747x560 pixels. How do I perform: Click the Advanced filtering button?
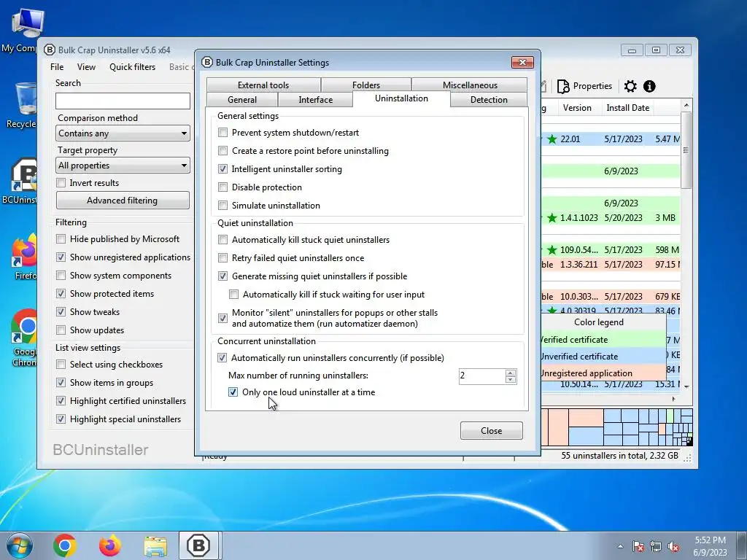click(123, 201)
